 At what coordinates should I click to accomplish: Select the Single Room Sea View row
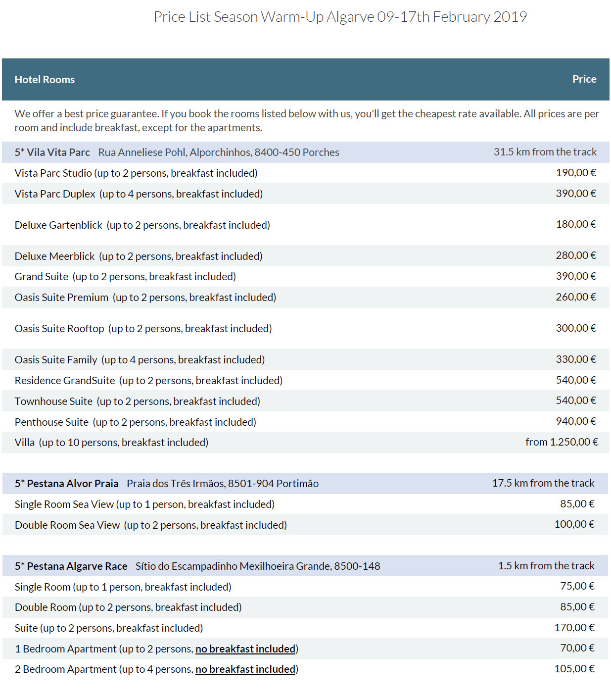(x=305, y=504)
